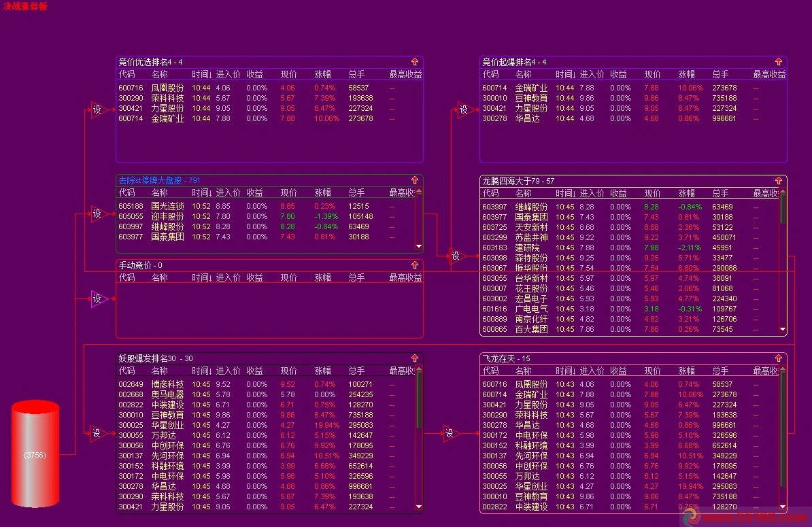The image size is (812, 527).
Task: Click 竞价起爆排名4 - 4 panel title
Action: tap(514, 62)
